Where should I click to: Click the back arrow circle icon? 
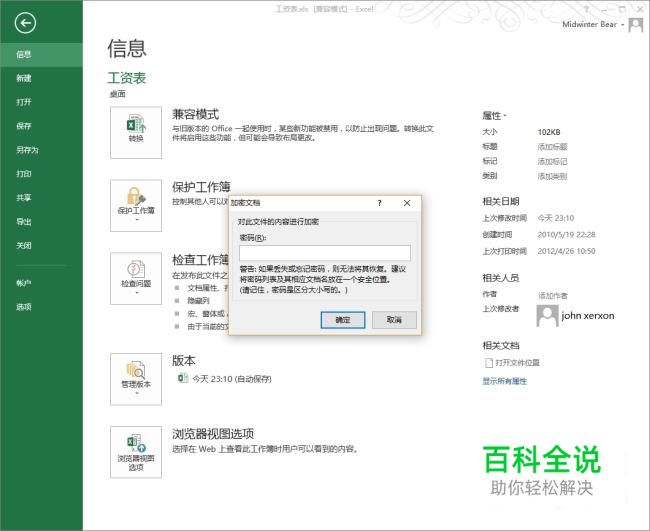pyautogui.click(x=25, y=23)
